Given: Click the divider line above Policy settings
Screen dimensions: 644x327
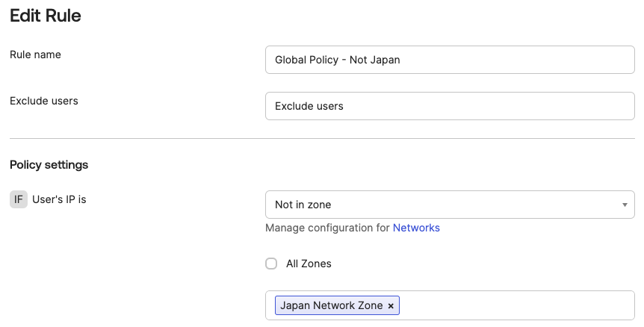Looking at the screenshot, I should 322,138.
